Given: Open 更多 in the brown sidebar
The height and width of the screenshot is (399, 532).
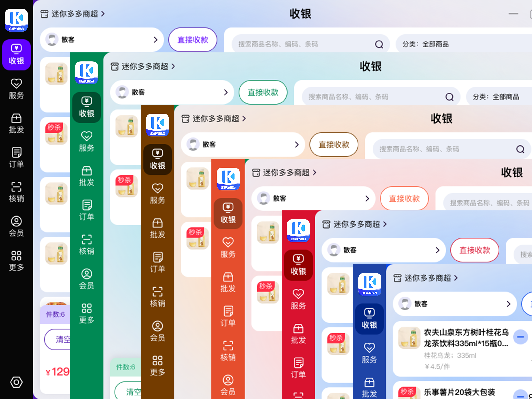Looking at the screenshot, I should coord(158,366).
